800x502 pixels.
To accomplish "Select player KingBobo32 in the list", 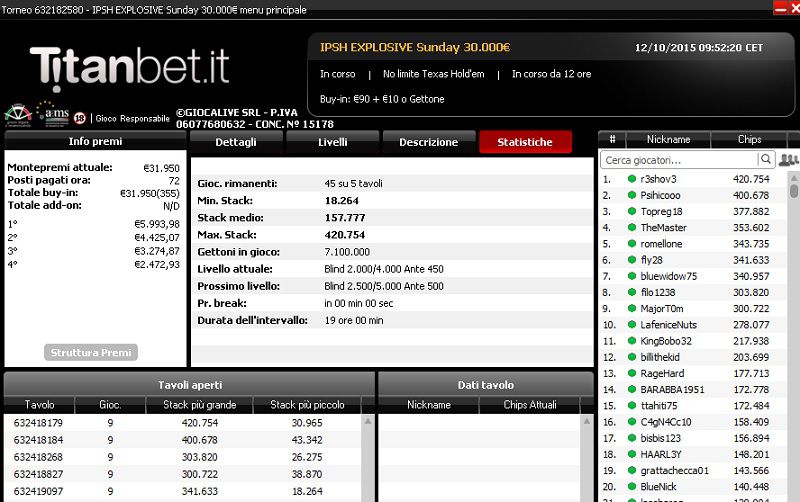I will [693, 341].
